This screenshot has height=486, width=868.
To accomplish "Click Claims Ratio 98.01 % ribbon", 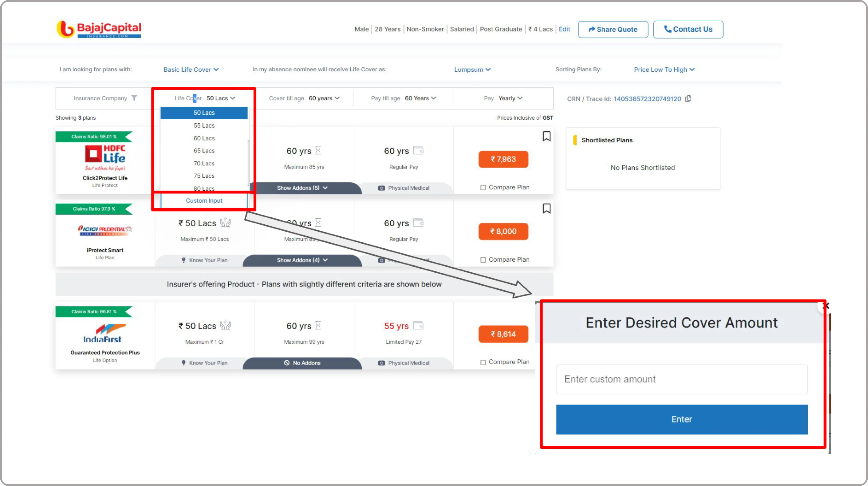I will [94, 137].
